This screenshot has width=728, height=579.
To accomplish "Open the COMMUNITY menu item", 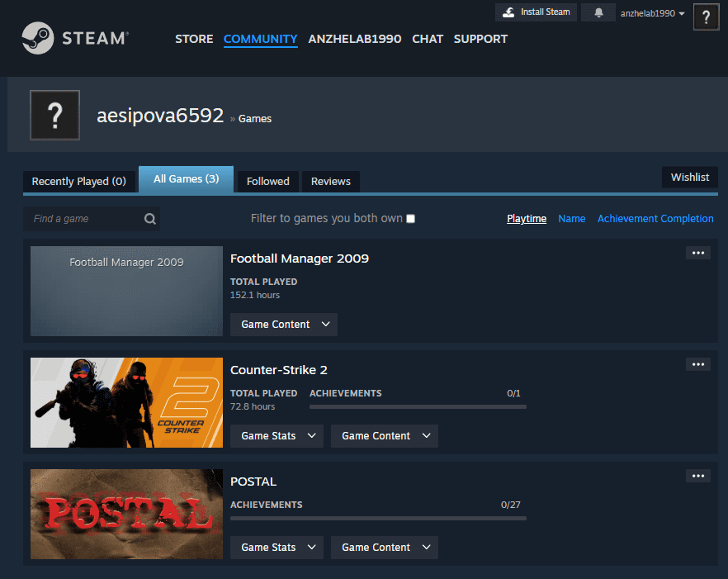I will point(260,39).
